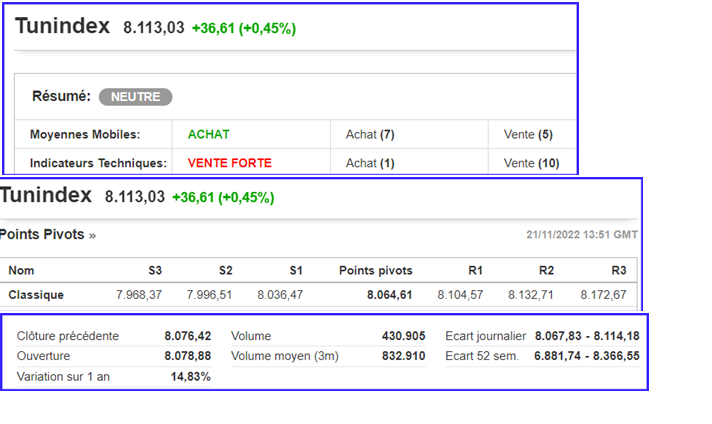Screen dimensions: 712x424
Task: Click the S3 column header
Action: [155, 270]
